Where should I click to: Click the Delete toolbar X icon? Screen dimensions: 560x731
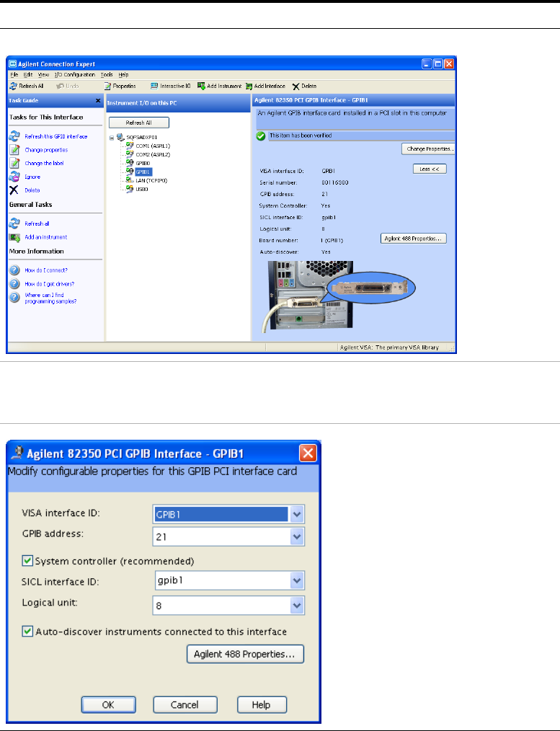[295, 87]
